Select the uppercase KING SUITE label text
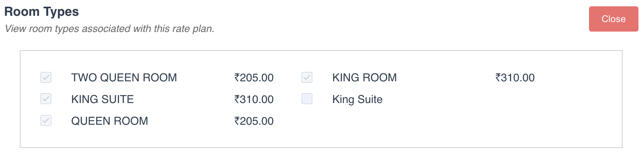Image resolution: width=644 pixels, height=165 pixels. point(102,99)
